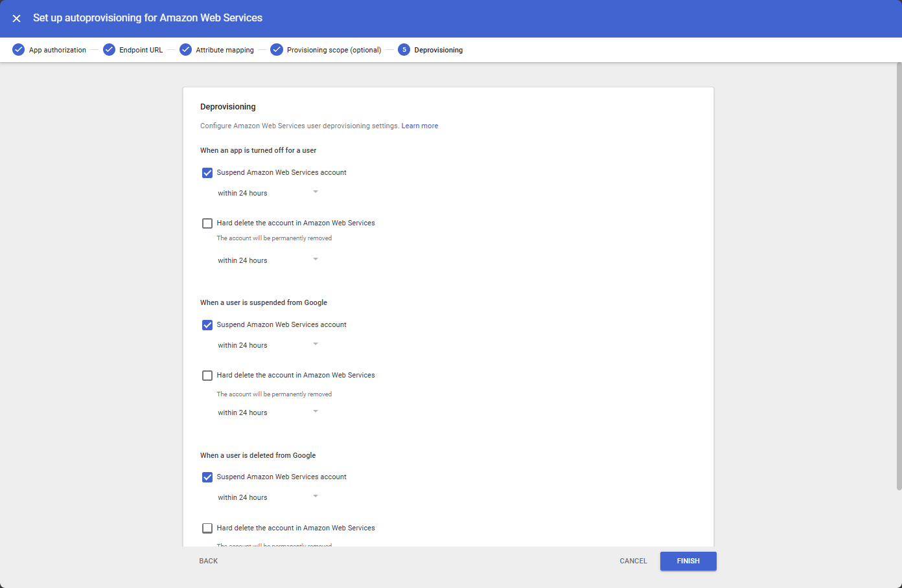Image resolution: width=902 pixels, height=588 pixels.
Task: Click 'When an app is turned off for a user'
Action: [258, 150]
